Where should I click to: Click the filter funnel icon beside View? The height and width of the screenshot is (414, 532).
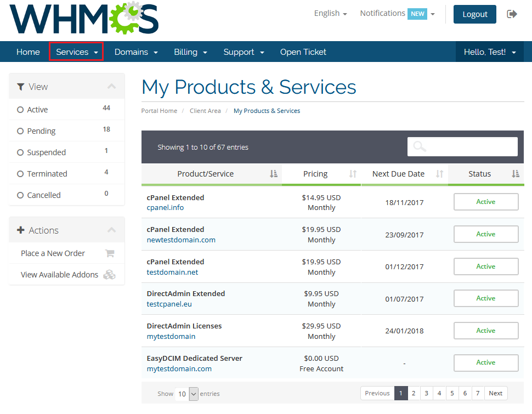(x=21, y=87)
